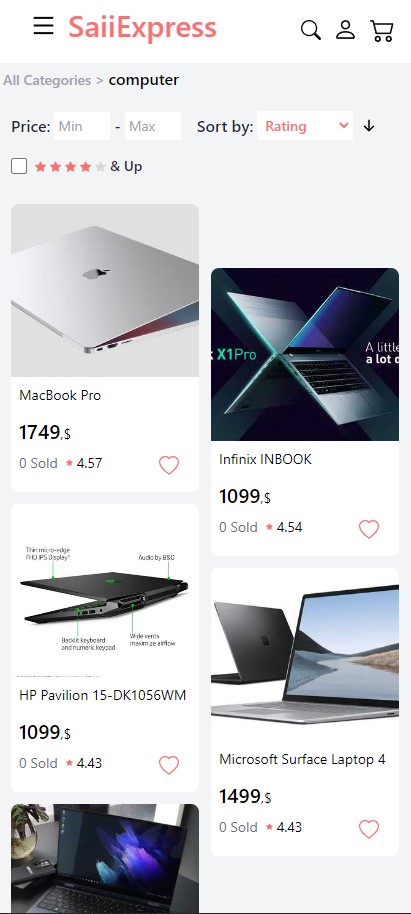View the shopping cart
Screen dimensions: 411x914
pyautogui.click(x=382, y=31)
